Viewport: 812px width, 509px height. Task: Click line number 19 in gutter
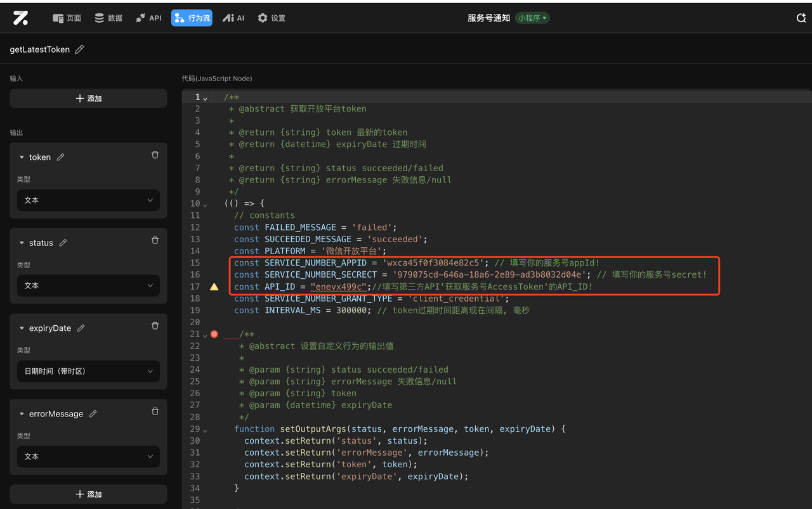(195, 311)
